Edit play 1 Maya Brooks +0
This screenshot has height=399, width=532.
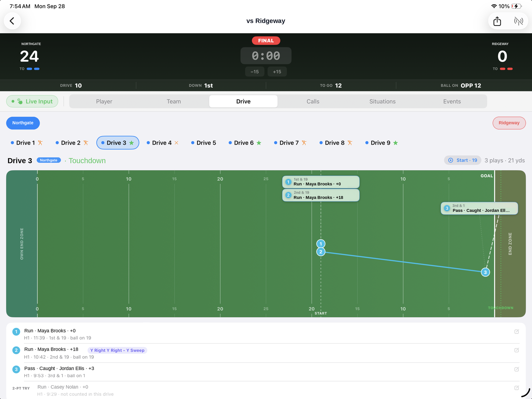pos(517,332)
